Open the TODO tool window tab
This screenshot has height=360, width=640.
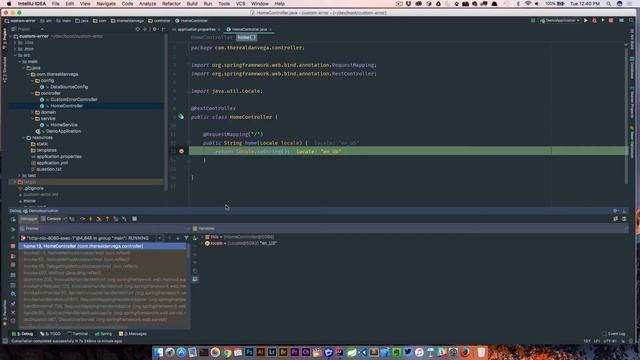click(x=50, y=334)
